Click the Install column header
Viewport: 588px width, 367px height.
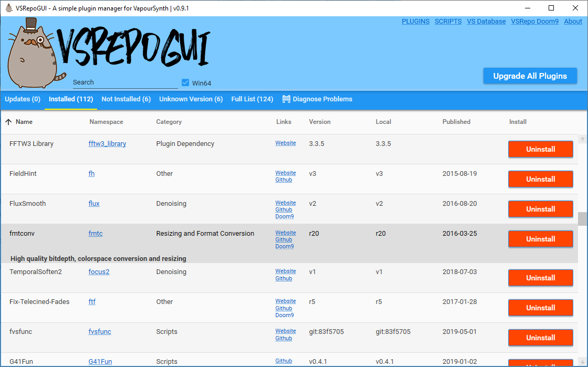[x=518, y=122]
